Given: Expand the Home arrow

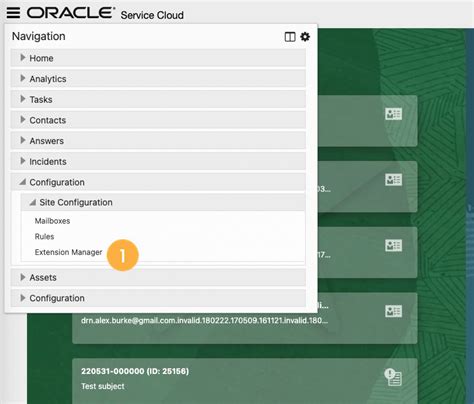Looking at the screenshot, I should (23, 58).
